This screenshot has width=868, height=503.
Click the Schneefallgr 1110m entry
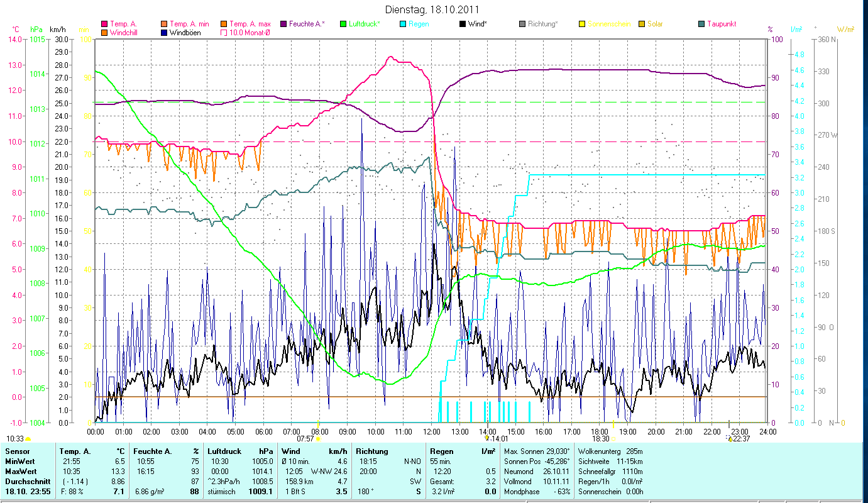tap(610, 472)
